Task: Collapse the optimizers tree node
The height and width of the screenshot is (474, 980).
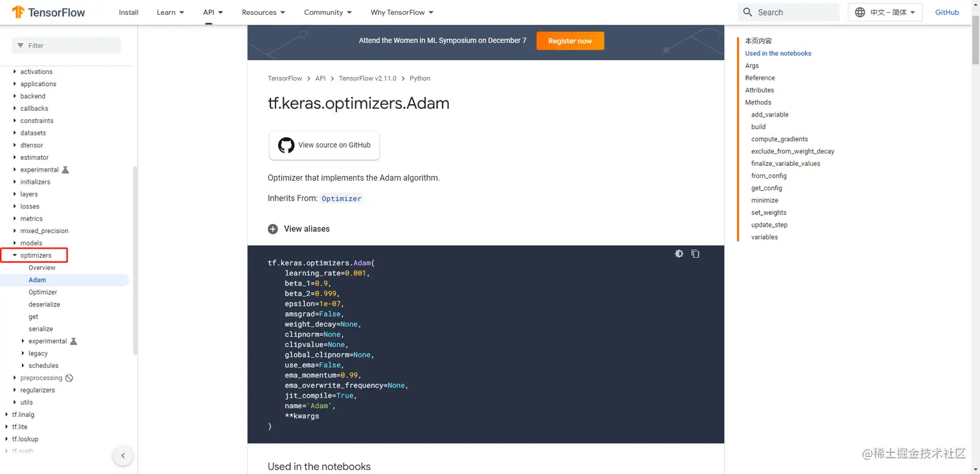Action: [x=14, y=256]
